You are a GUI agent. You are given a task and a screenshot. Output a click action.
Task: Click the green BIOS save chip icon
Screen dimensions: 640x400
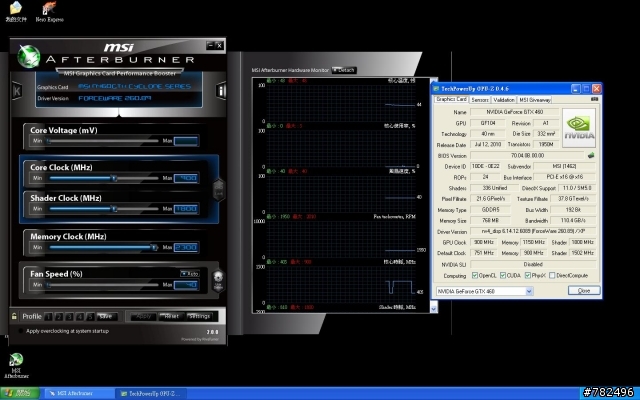pos(591,156)
